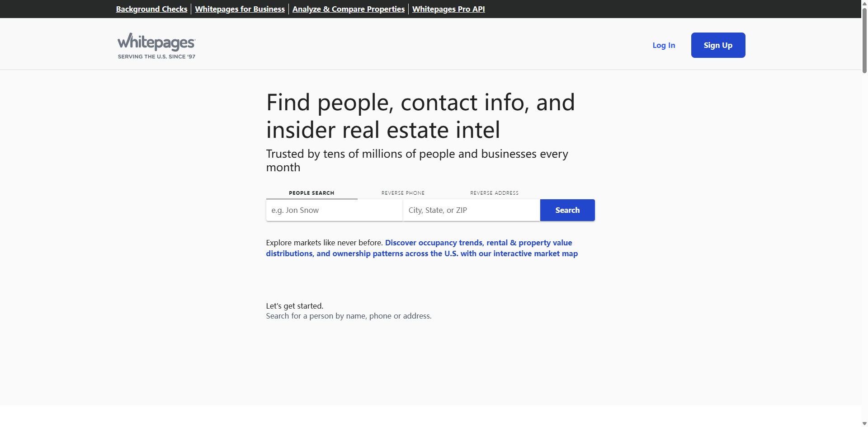Focus the name field 'e.g. Jon Snow'
Viewport: 868px width, 427px height.
[334, 210]
